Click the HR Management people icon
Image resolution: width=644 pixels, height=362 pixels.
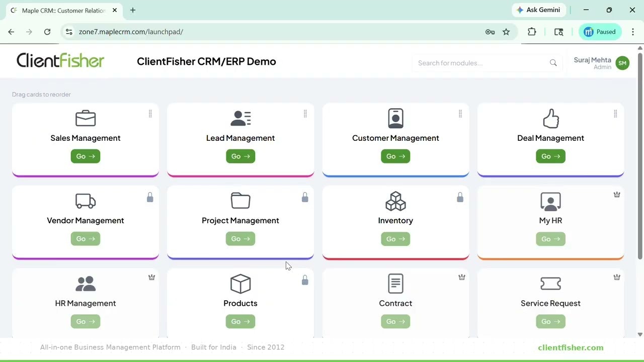point(86,284)
